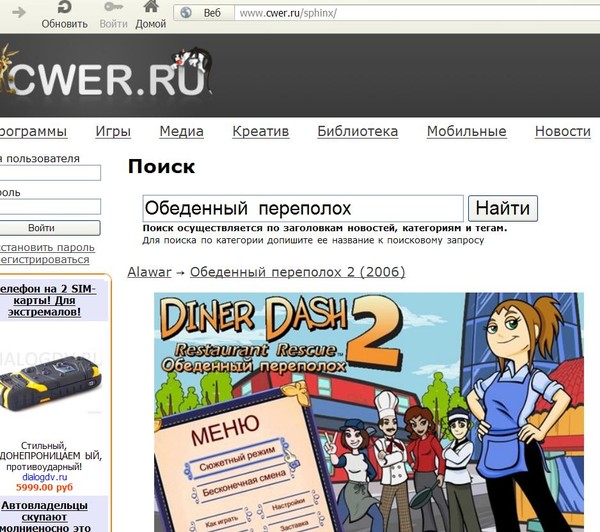Image resolution: width=600 pixels, height=532 pixels.
Task: Click the Diner Dash 2 game image
Action: pos(369,412)
